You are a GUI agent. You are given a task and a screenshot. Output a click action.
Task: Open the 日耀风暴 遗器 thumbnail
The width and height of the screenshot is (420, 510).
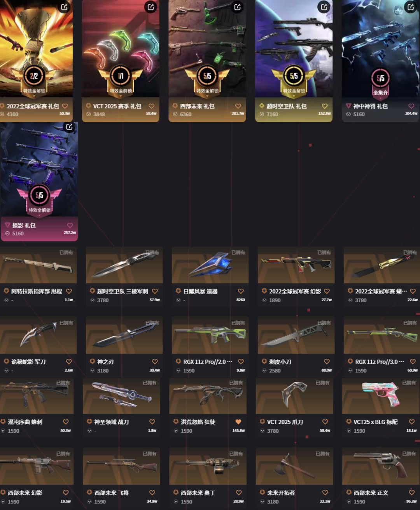pos(210,265)
